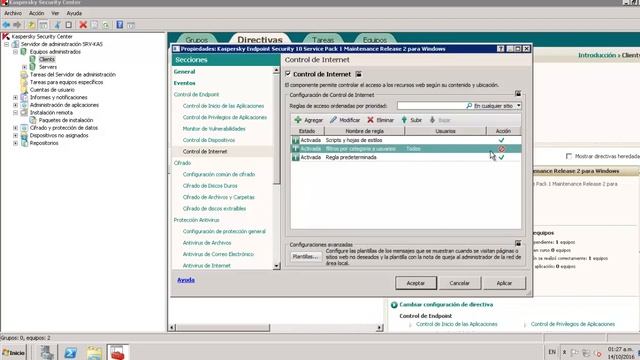
Task: Open the En cualquier sitio dropdown
Action: 518,106
